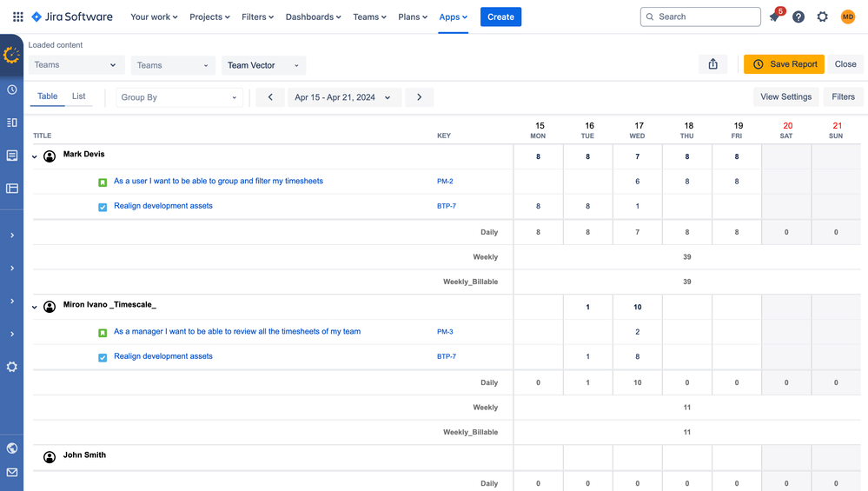The height and width of the screenshot is (491, 868).
Task: Open the sidebar settings gear icon
Action: coord(11,367)
